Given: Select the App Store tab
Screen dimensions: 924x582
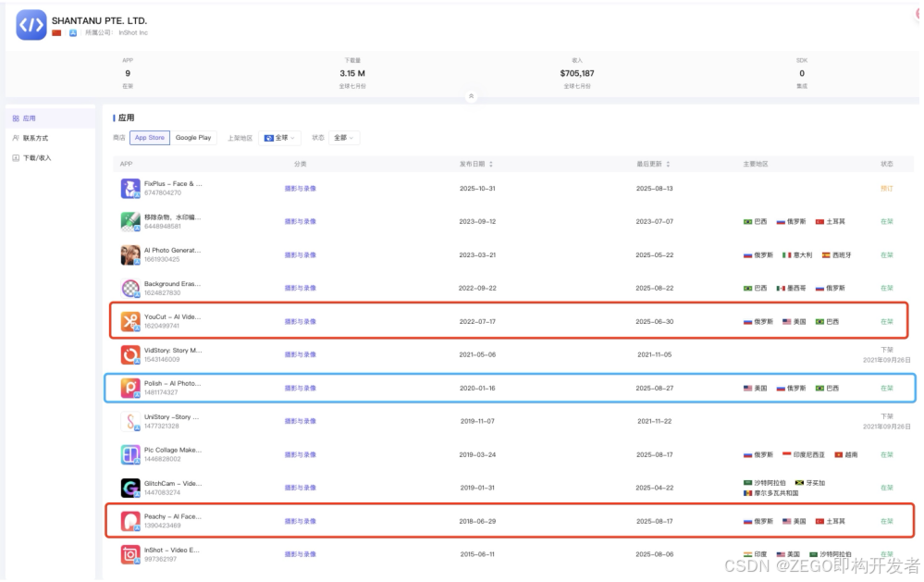Looking at the screenshot, I should pyautogui.click(x=150, y=138).
